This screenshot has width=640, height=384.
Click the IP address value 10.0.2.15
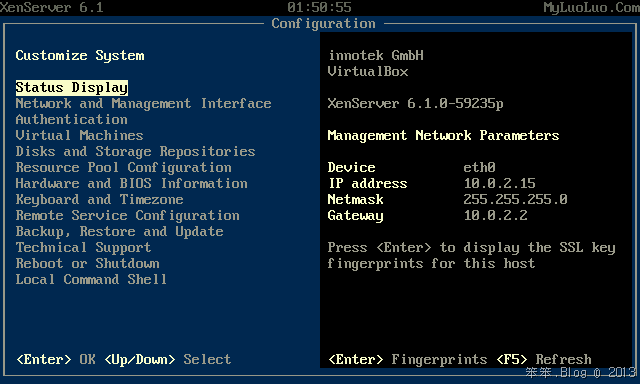pos(499,183)
